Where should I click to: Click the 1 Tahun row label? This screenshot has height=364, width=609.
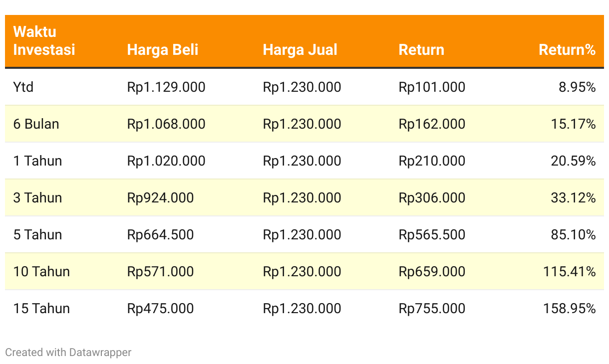pyautogui.click(x=38, y=161)
